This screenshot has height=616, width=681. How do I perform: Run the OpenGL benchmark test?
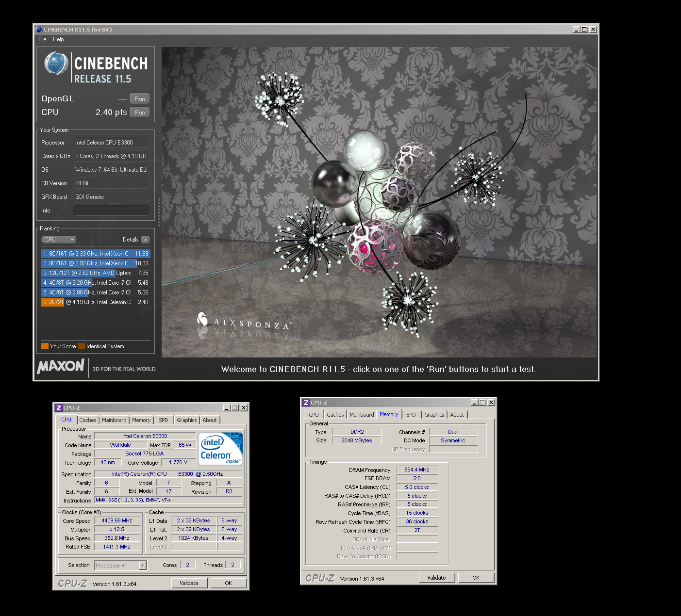140,98
